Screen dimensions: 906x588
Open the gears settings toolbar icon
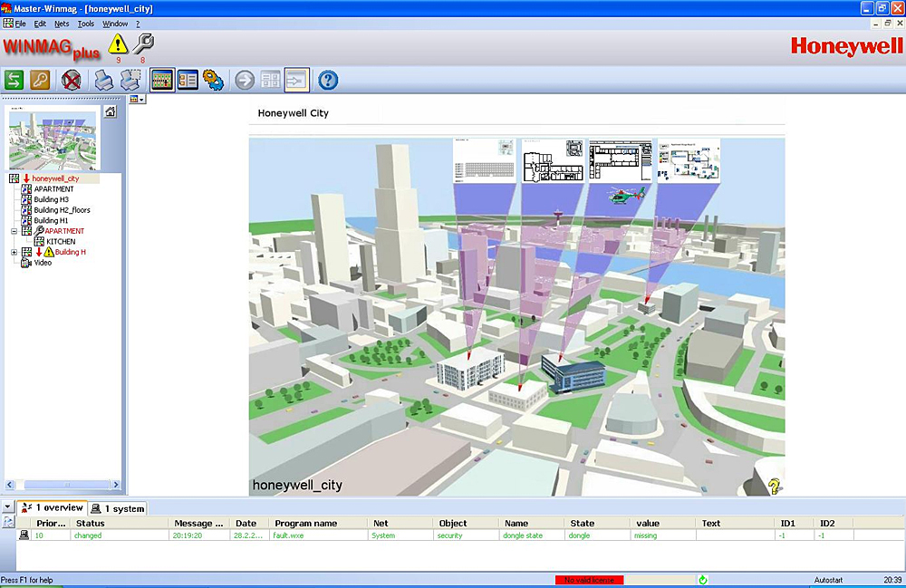[213, 80]
